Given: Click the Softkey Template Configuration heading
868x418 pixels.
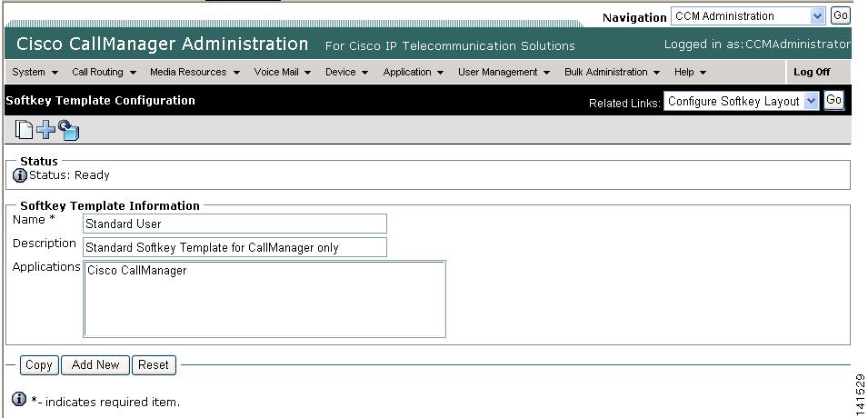Looking at the screenshot, I should tap(100, 101).
